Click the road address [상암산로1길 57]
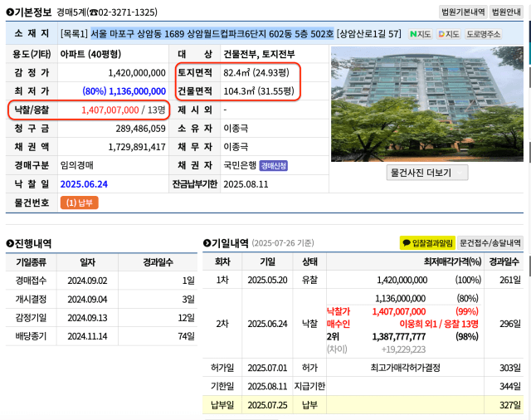 pyautogui.click(x=368, y=34)
